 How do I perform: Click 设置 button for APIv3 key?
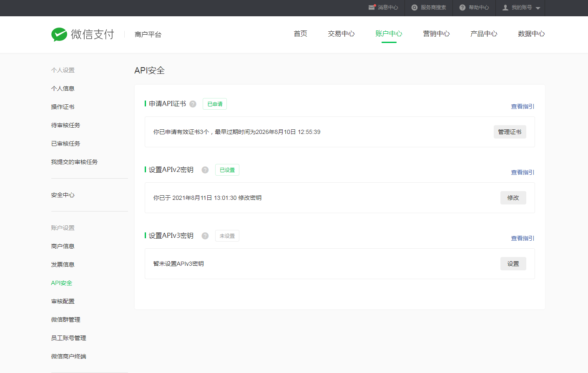pyautogui.click(x=513, y=264)
